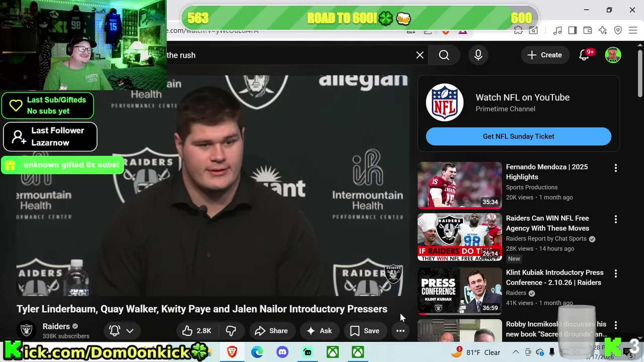Open options for Robby Incmikoski video
The image size is (644, 362).
(615, 325)
